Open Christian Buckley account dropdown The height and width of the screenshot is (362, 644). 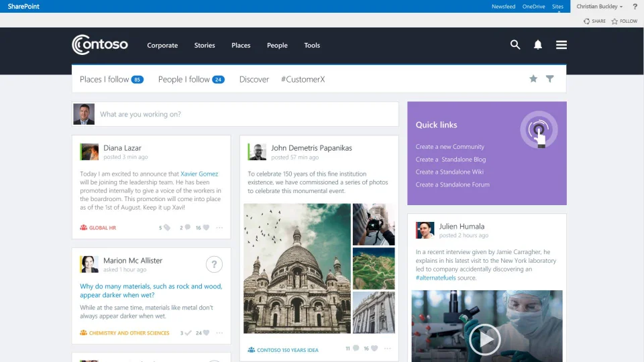click(599, 6)
